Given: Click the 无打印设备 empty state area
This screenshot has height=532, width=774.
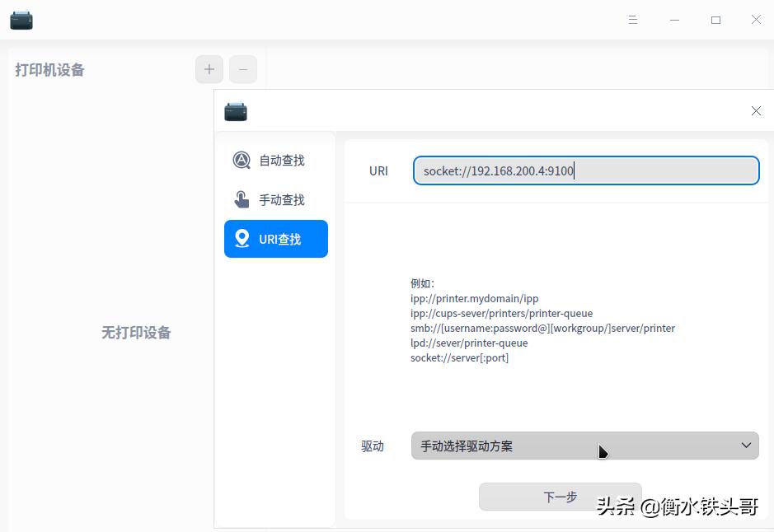Looking at the screenshot, I should coord(136,333).
